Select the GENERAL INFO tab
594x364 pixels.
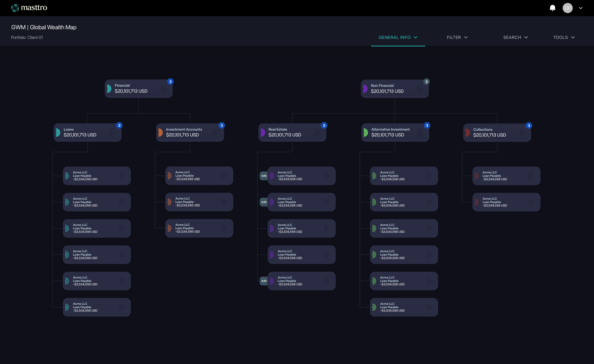click(x=398, y=37)
